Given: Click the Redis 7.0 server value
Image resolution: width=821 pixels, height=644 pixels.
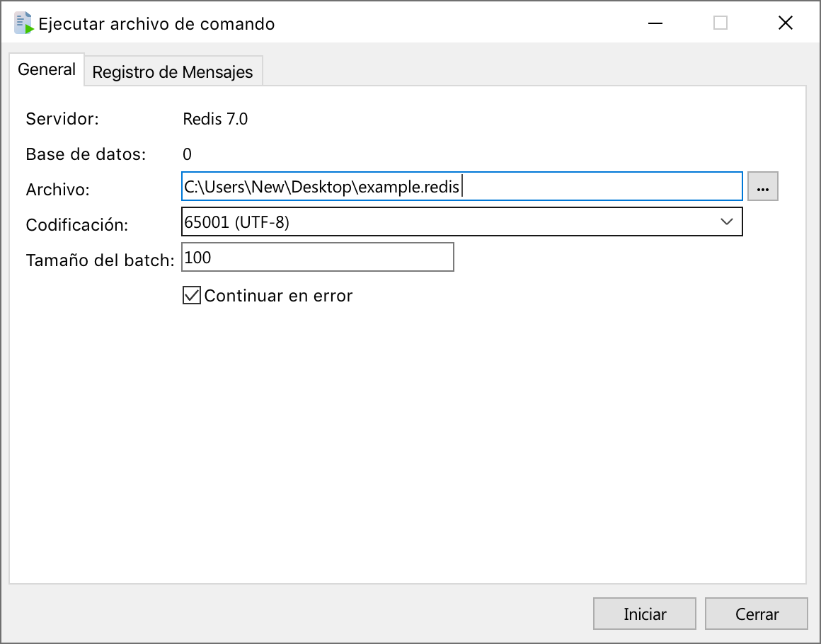Looking at the screenshot, I should 215,119.
